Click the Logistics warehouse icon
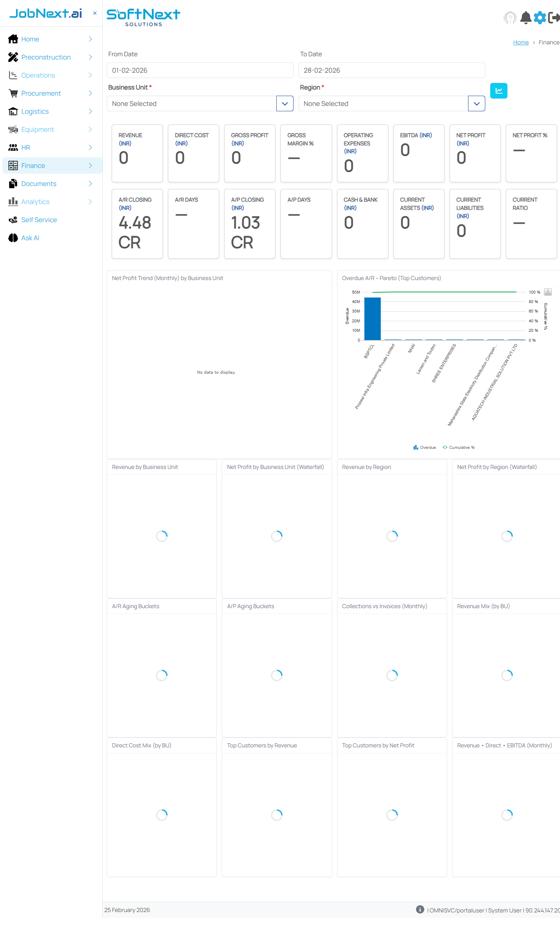Image resolution: width=560 pixels, height=926 pixels. (x=13, y=111)
